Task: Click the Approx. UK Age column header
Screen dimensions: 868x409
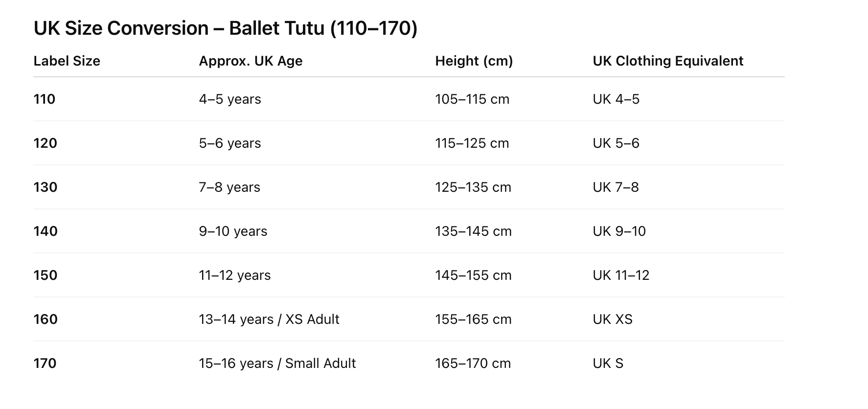Action: pos(251,61)
